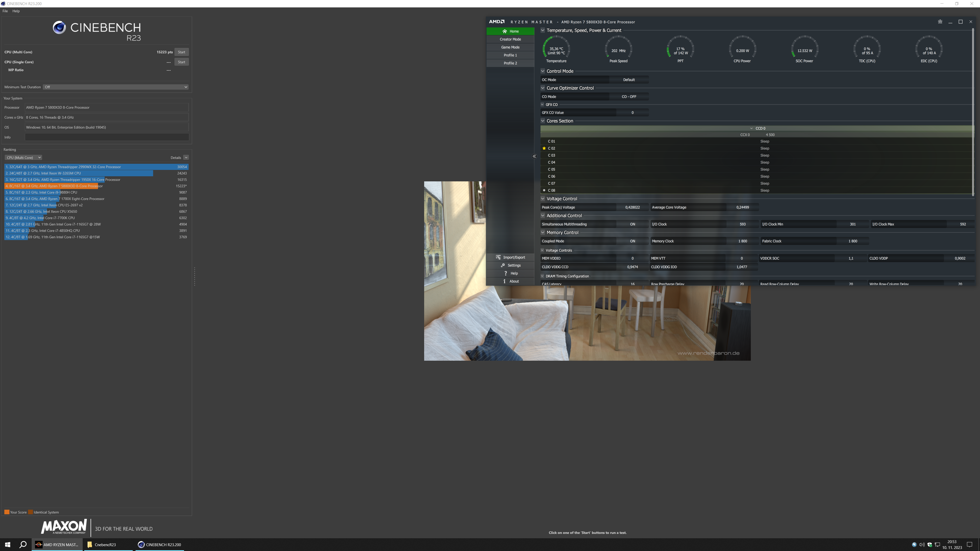
Task: Click the Ryzen Master bug report icon
Action: [x=940, y=22]
